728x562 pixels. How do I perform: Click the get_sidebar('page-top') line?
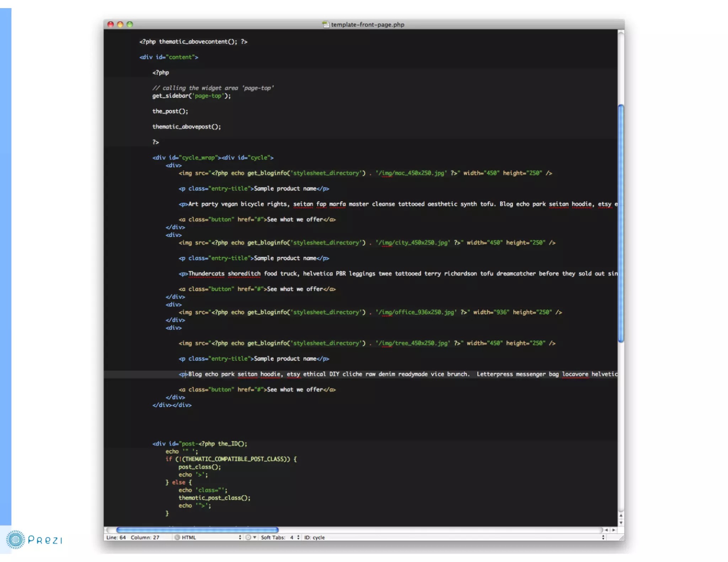pos(192,96)
